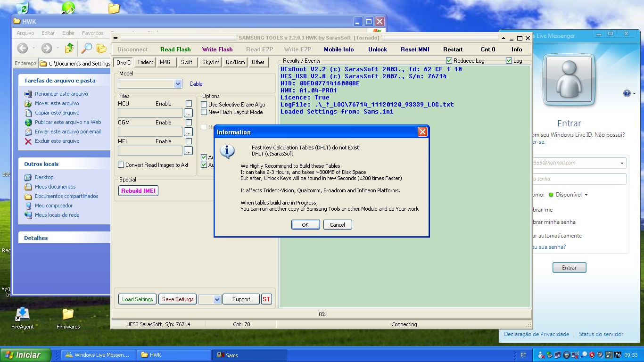This screenshot has width=644, height=362.
Task: Switch to the Trident tab
Action: [x=145, y=62]
